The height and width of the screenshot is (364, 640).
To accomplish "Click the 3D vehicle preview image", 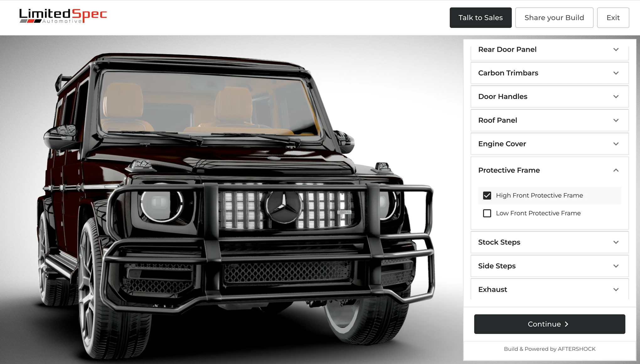I will tap(232, 200).
